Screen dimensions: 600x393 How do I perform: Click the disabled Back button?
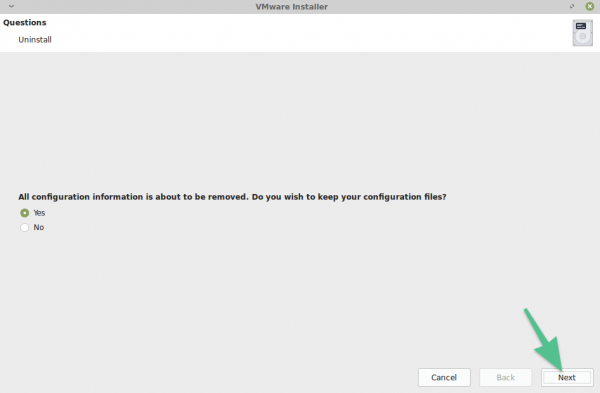click(x=505, y=377)
